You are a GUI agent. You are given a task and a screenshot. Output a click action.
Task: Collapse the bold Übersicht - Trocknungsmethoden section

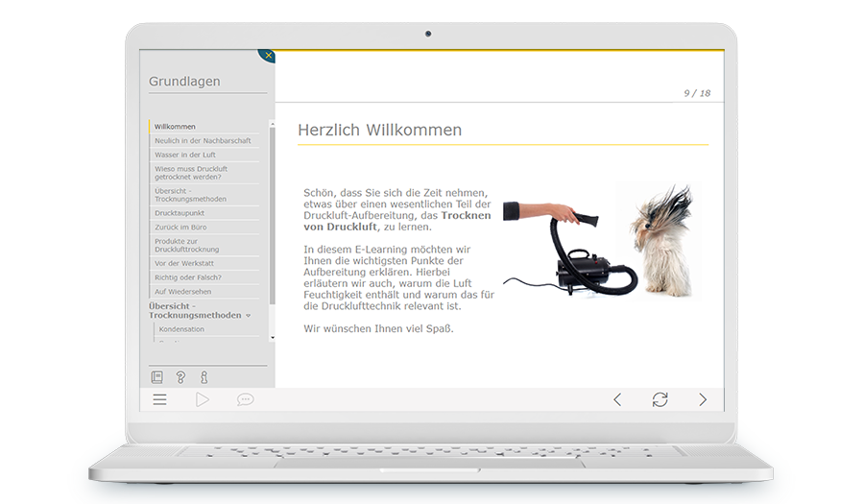click(x=200, y=311)
